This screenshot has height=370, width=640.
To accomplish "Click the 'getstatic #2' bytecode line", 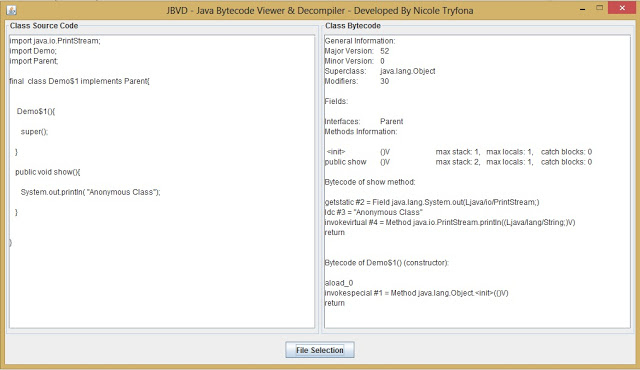I will point(432,202).
